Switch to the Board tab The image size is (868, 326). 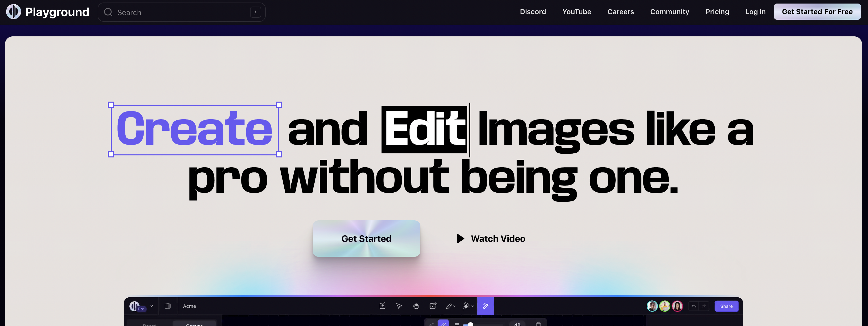coord(150,324)
